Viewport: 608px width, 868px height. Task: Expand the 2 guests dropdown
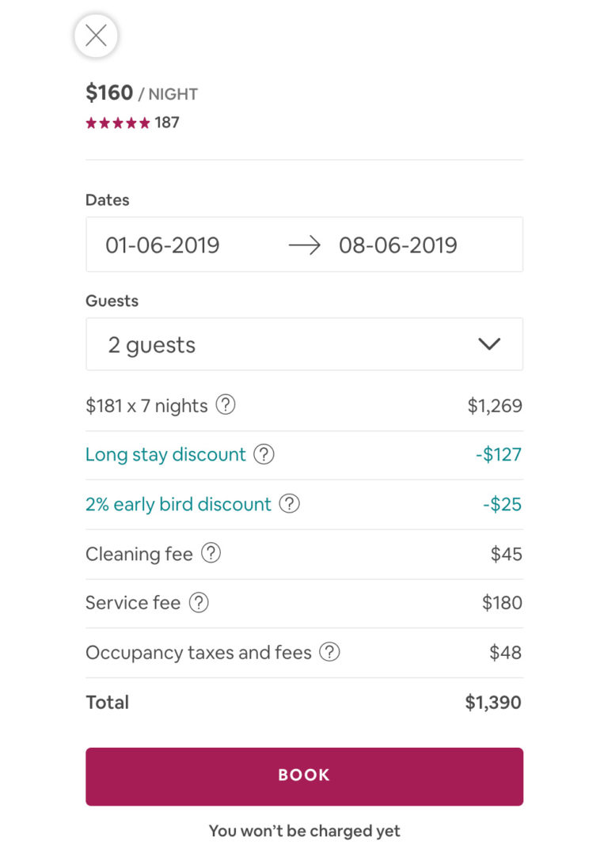[x=304, y=344]
